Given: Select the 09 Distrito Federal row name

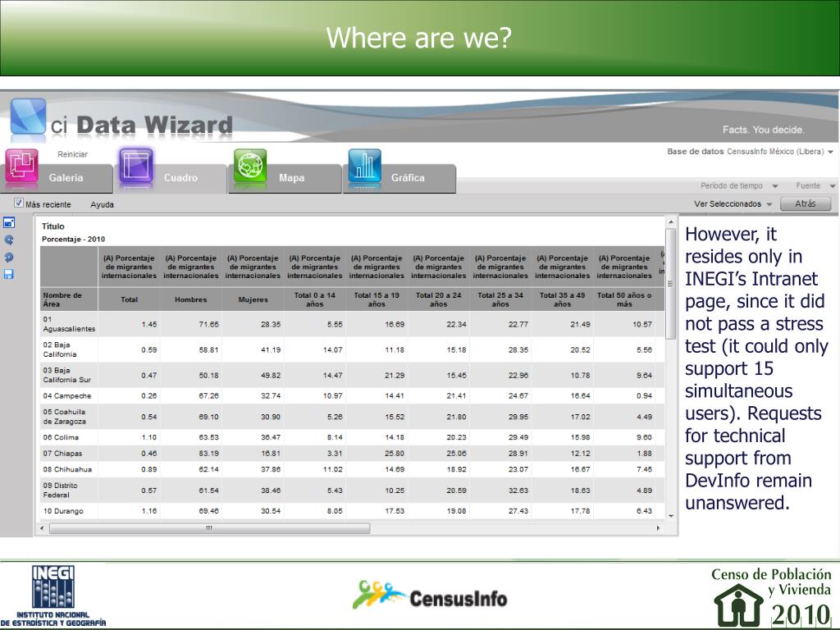Looking at the screenshot, I should tap(60, 491).
